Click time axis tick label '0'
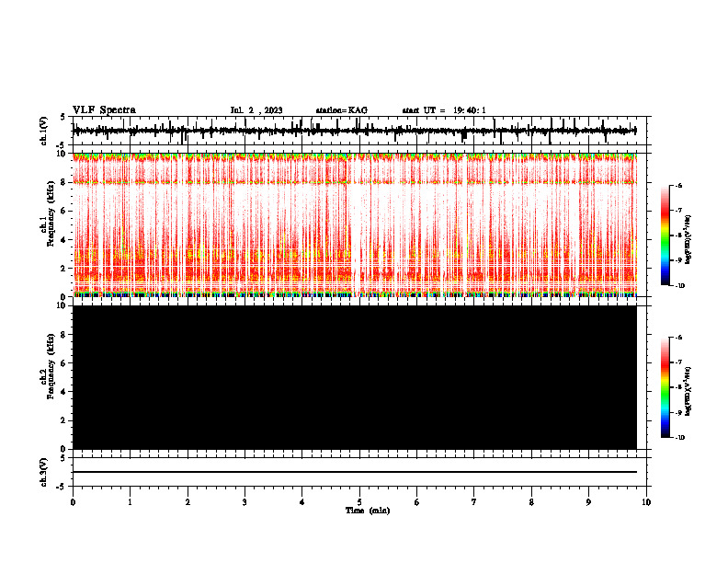 [73, 502]
